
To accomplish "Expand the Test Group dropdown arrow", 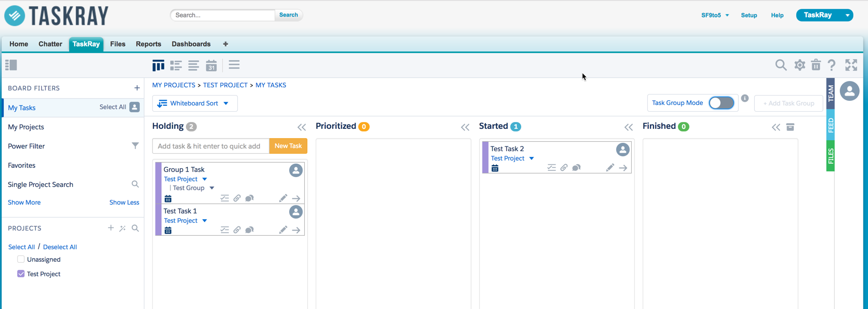I will [x=212, y=188].
